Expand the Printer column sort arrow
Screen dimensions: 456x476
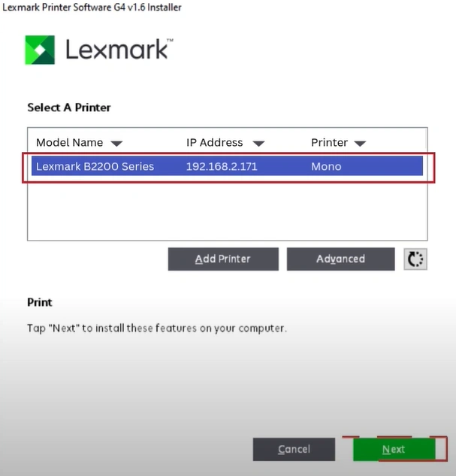[x=360, y=144]
